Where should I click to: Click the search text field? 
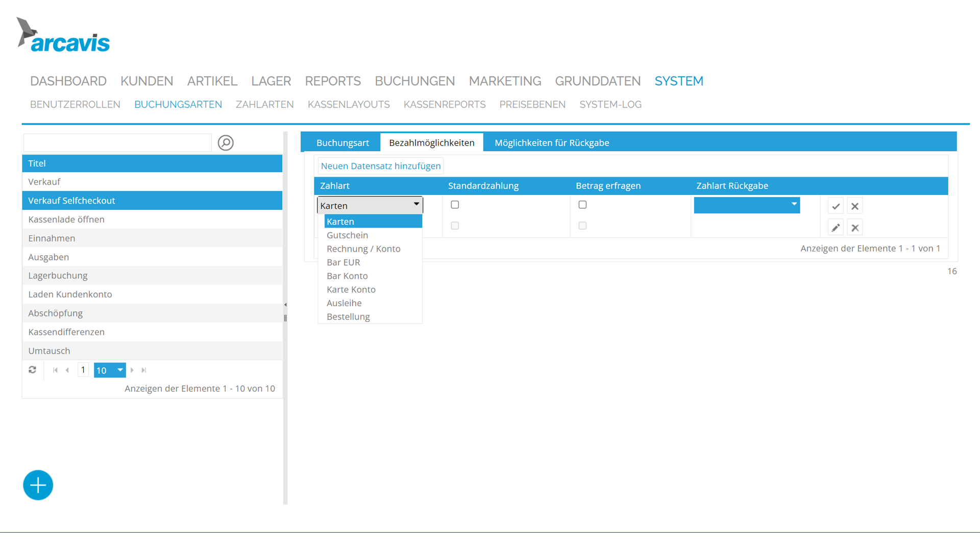coord(117,143)
